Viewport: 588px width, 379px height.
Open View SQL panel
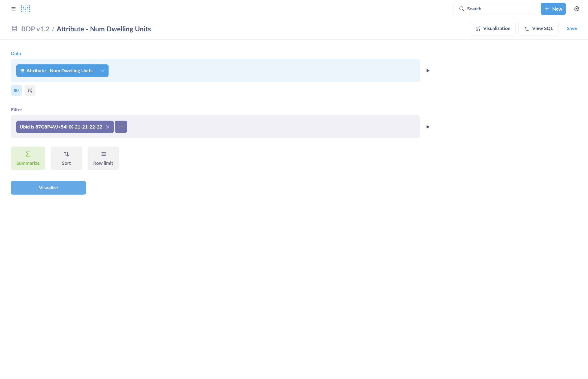tap(538, 29)
